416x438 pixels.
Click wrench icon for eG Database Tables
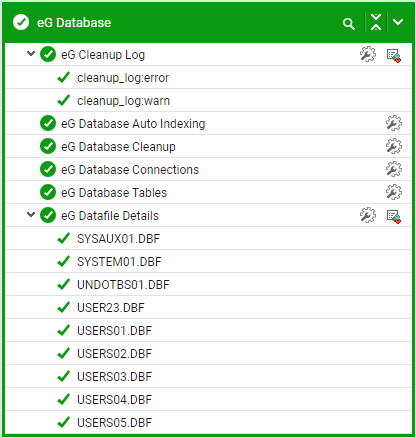coord(394,192)
